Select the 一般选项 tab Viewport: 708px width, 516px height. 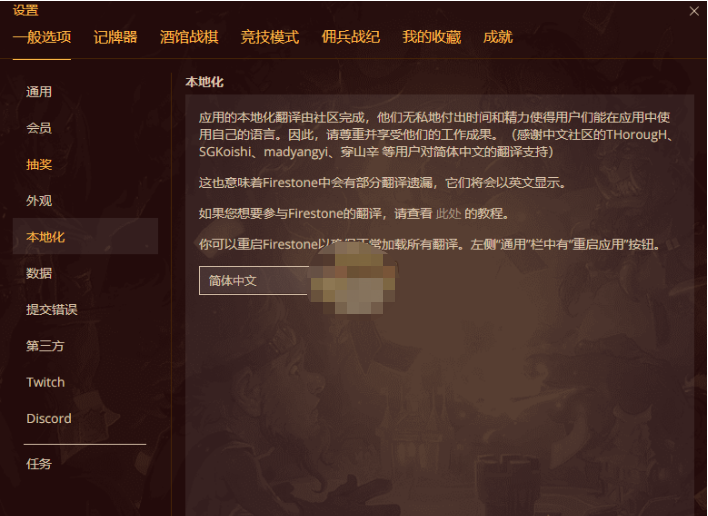pos(42,37)
